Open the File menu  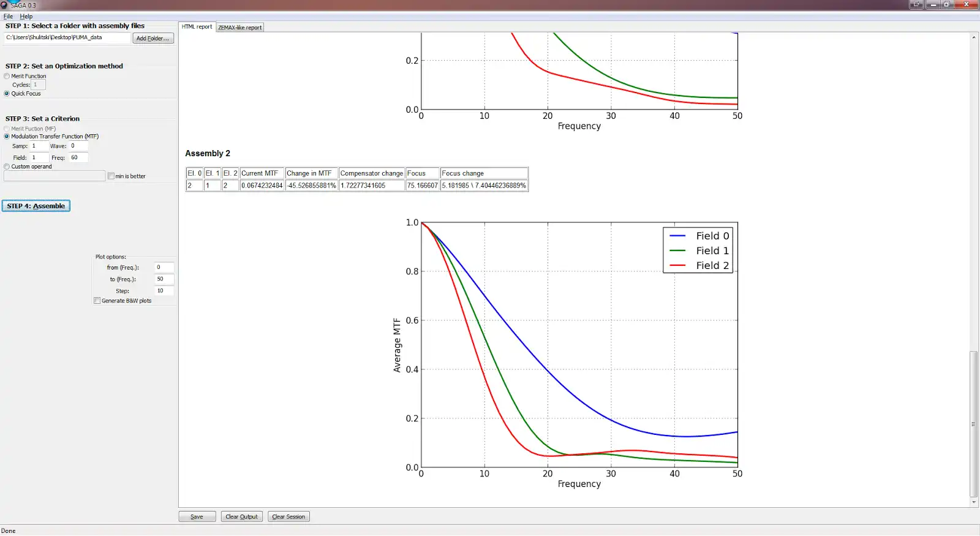[x=8, y=17]
